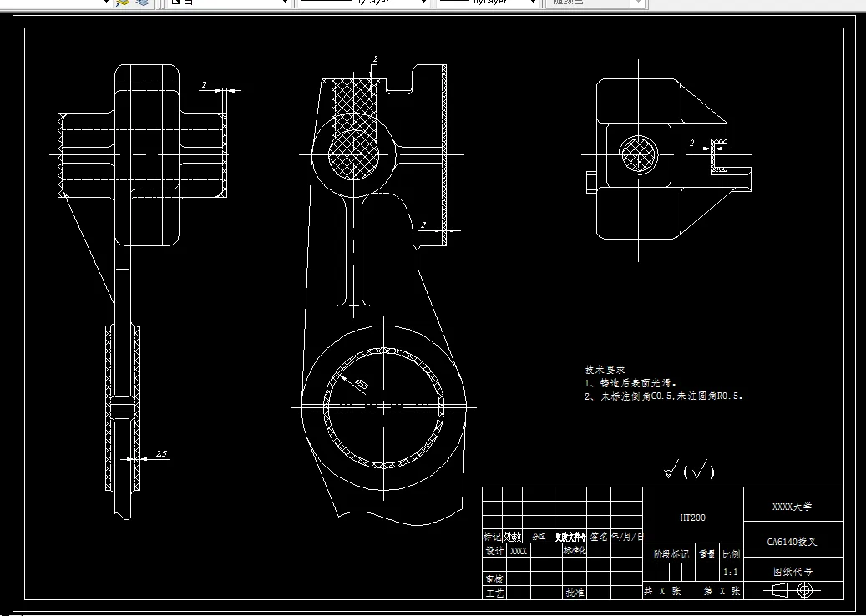Select the 标记 cell text
Image resolution: width=866 pixels, height=616 pixels.
(492, 536)
